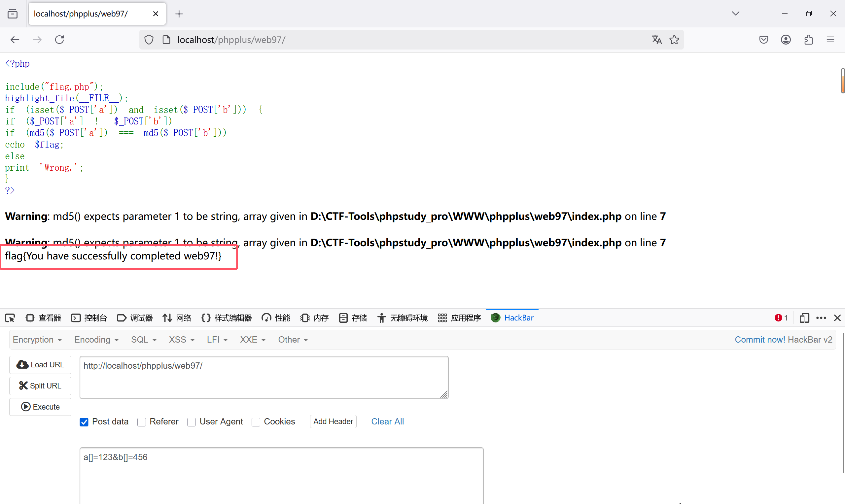The image size is (845, 504).
Task: Click the Clear All link
Action: (x=387, y=421)
